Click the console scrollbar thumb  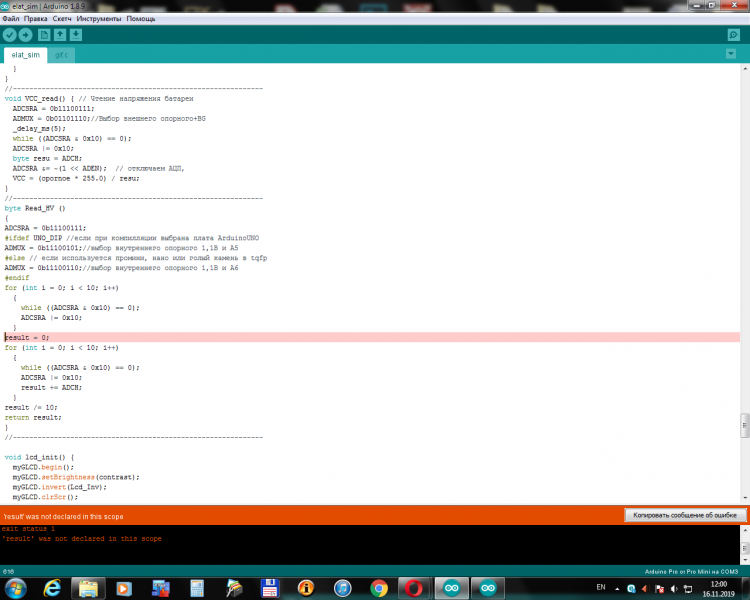745,547
